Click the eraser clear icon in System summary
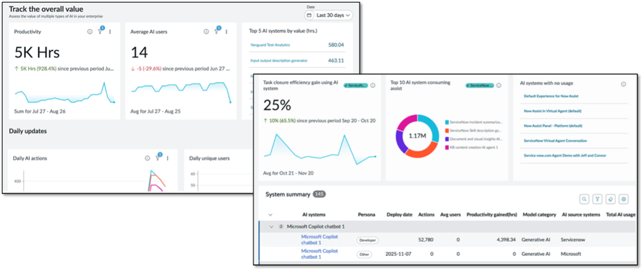The width and height of the screenshot is (644, 272). point(610,199)
